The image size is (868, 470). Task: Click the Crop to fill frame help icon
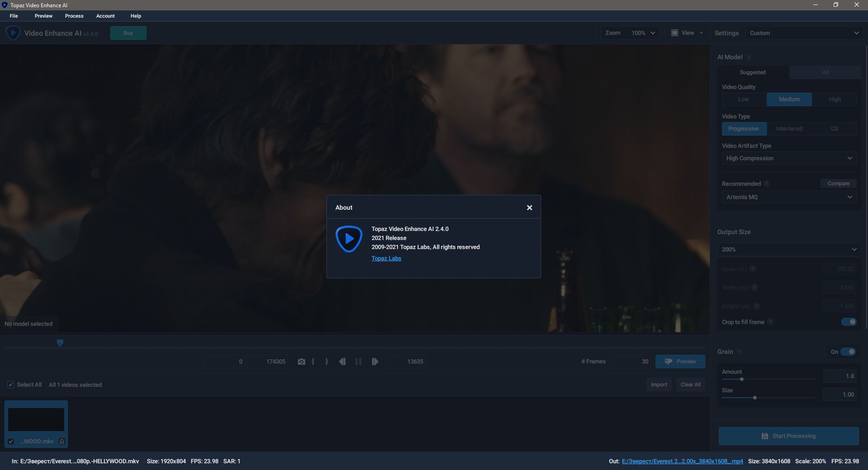tap(770, 322)
